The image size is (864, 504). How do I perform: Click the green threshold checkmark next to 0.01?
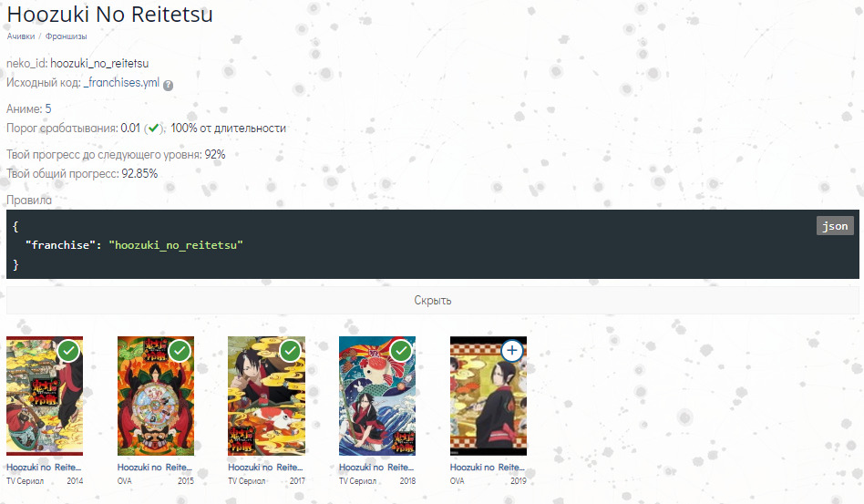(154, 129)
